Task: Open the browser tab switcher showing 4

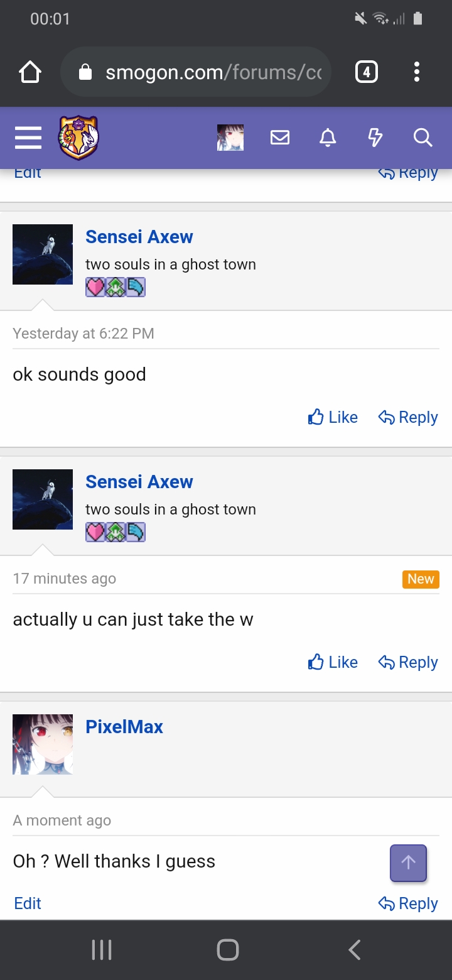Action: pyautogui.click(x=367, y=72)
